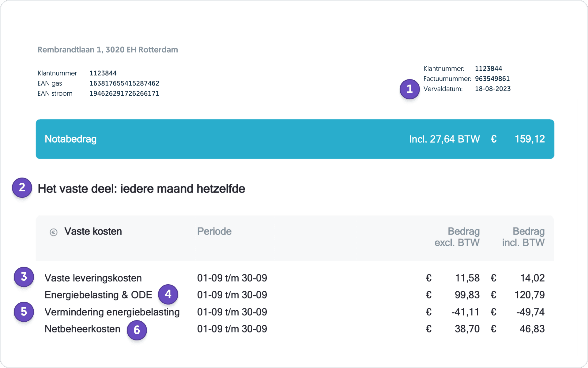This screenshot has width=588, height=368.
Task: Click marker 3 beside Vaste leveringskosten
Action: click(x=24, y=277)
